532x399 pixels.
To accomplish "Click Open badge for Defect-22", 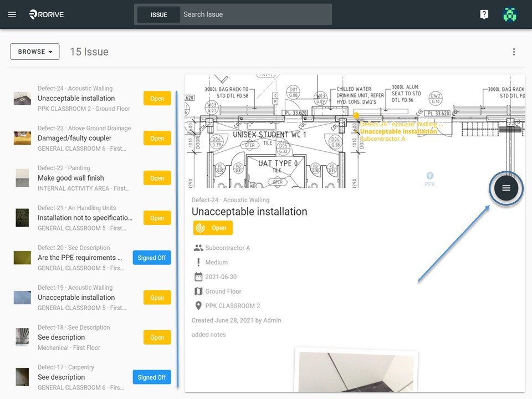I will coord(157,178).
